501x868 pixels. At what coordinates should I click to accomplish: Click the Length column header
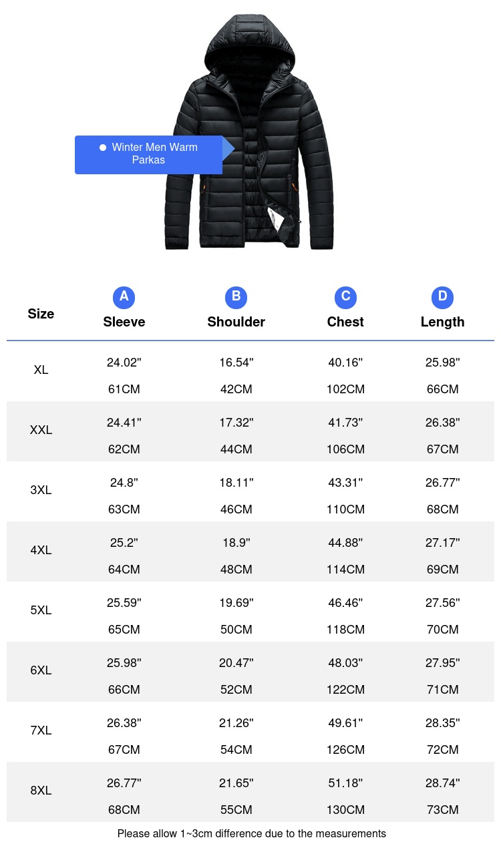click(442, 322)
